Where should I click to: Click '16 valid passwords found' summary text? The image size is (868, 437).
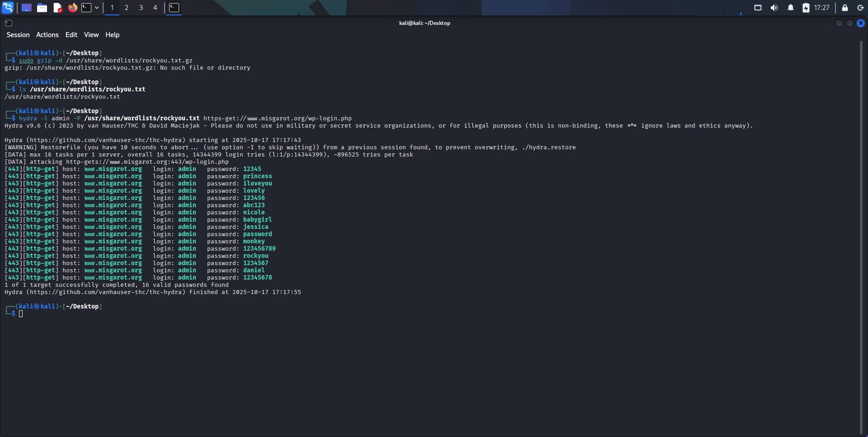point(185,285)
